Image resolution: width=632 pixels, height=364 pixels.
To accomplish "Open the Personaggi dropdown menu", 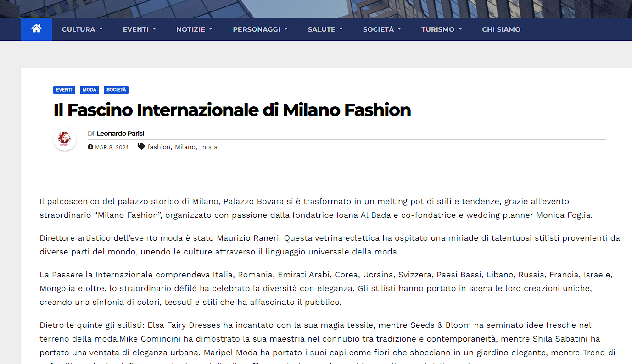I will [260, 29].
